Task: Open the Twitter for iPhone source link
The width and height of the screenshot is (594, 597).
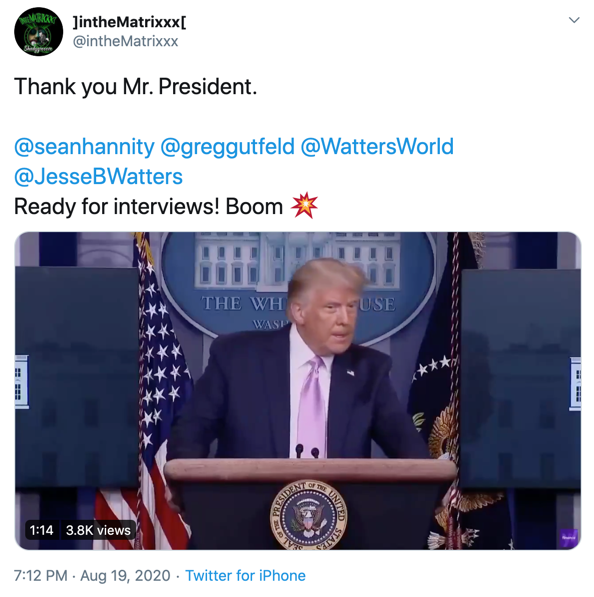Action: (246, 576)
